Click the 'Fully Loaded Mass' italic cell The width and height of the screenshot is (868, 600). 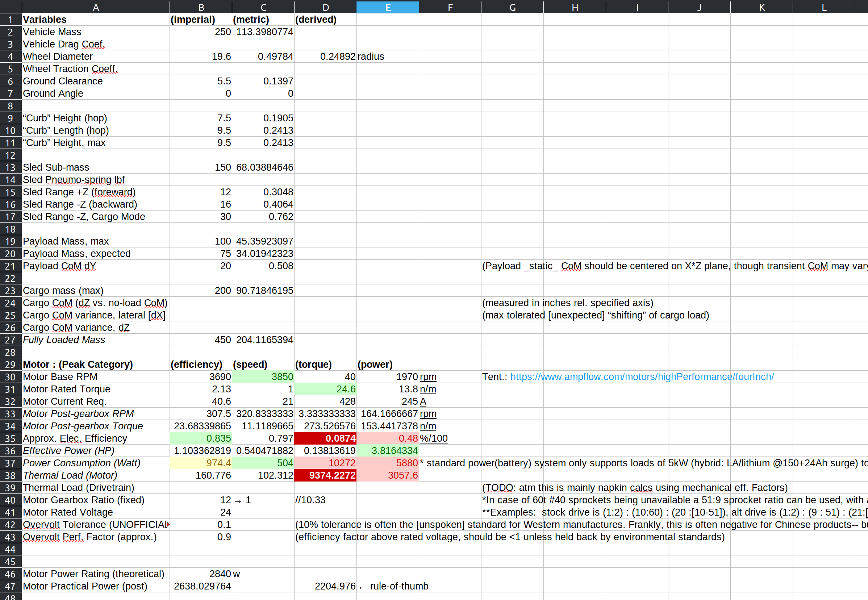pos(96,340)
